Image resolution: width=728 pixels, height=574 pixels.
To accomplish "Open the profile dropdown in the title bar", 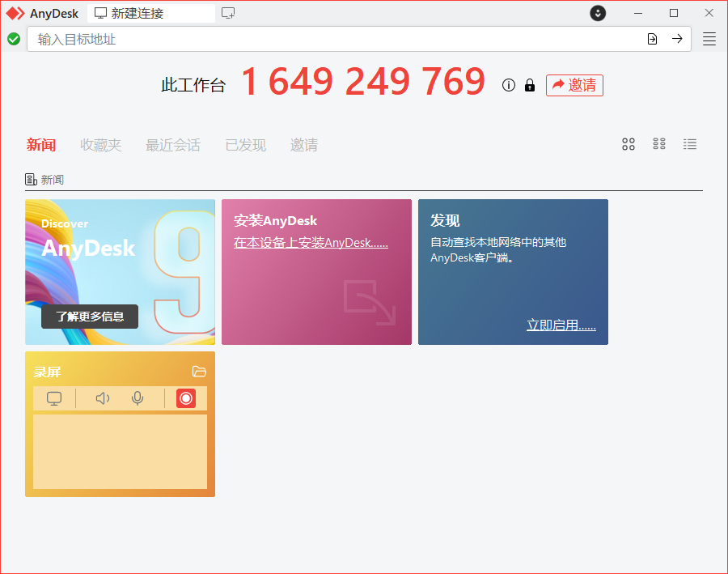I will (x=598, y=13).
